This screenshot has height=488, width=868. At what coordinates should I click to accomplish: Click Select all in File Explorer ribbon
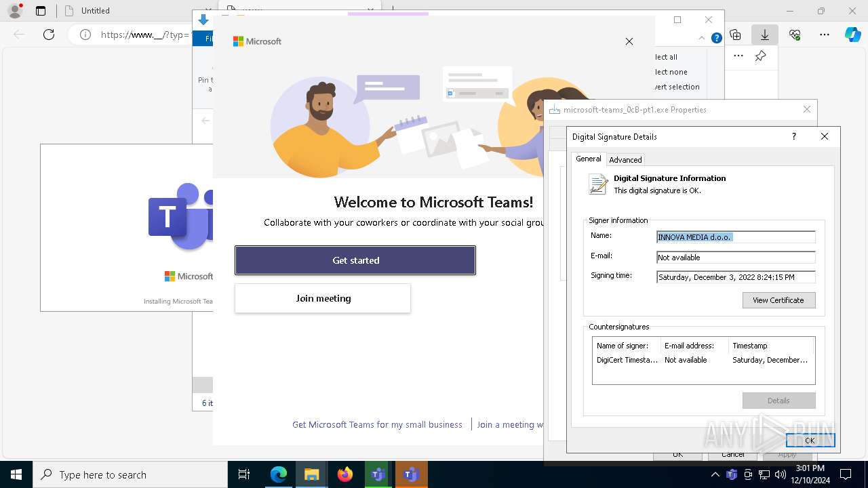(666, 57)
